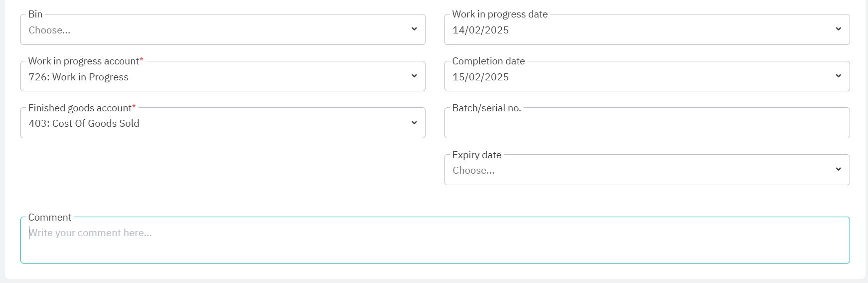868x283 pixels.
Task: Click the 'Finished goods account' label
Action: pos(80,108)
